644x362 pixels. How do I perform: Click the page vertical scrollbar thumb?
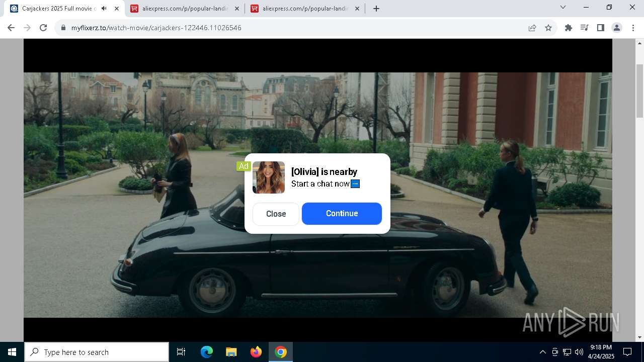pos(640,91)
